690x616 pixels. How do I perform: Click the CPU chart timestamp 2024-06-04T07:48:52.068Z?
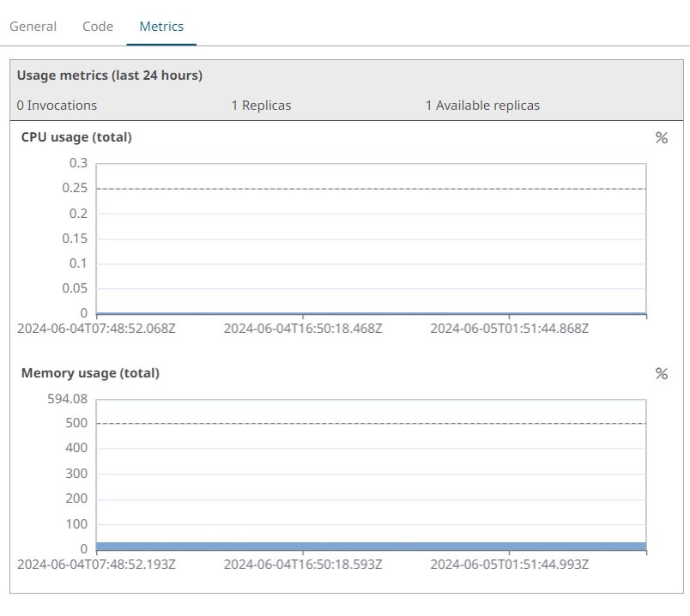pyautogui.click(x=96, y=329)
